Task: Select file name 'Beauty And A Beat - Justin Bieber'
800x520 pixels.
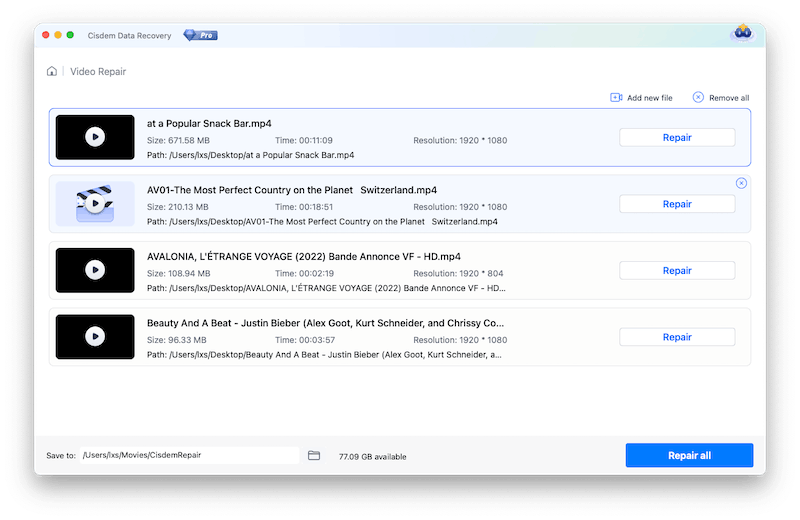Action: (x=223, y=323)
